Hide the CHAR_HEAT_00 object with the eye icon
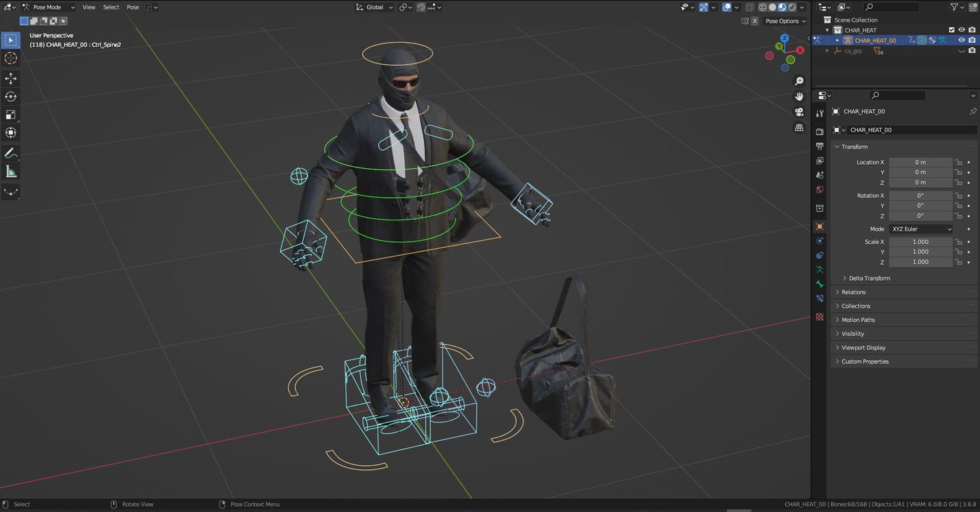980x512 pixels. 962,40
